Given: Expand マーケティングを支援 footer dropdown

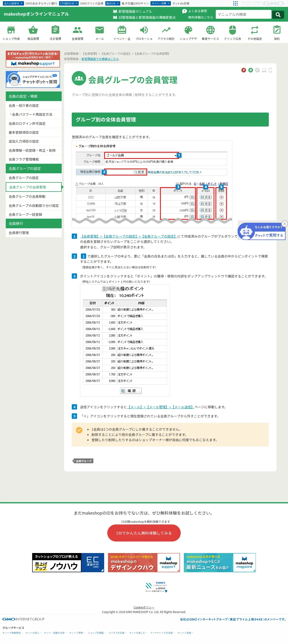Looking at the screenshot, I should click(162, 633).
